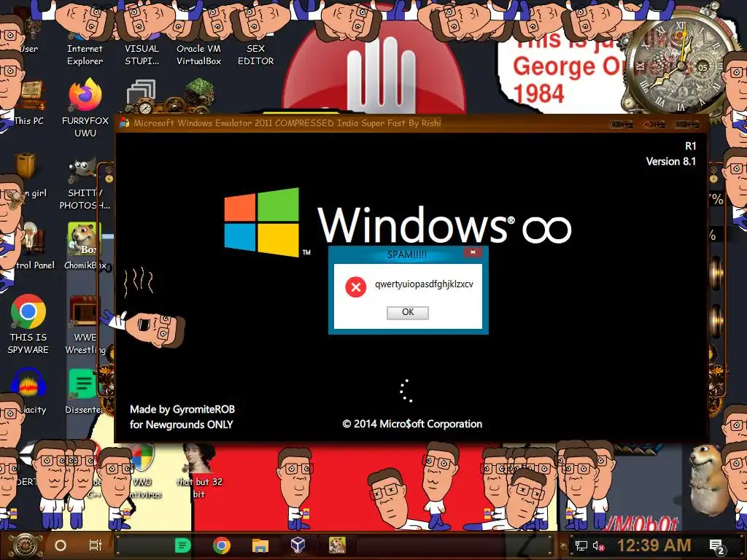Click the 'Version 8.1' text
Screen dimensions: 747x560
tap(671, 161)
